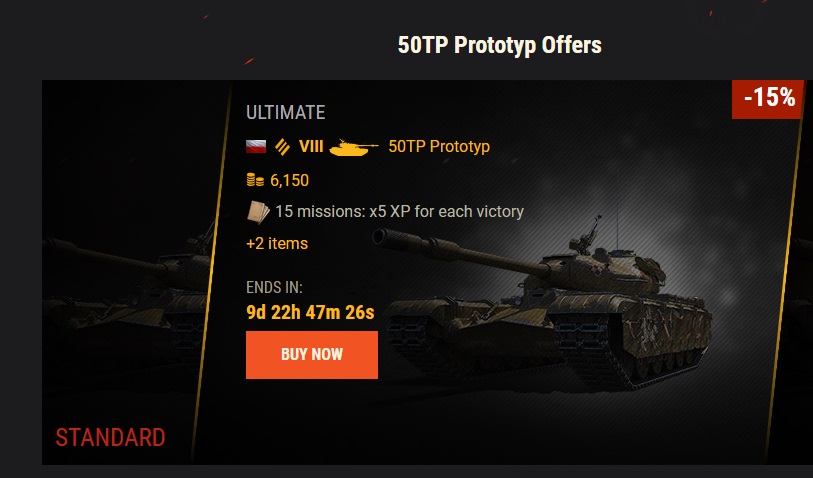
Task: Click the 15 missions x5 XP text
Action: click(399, 212)
